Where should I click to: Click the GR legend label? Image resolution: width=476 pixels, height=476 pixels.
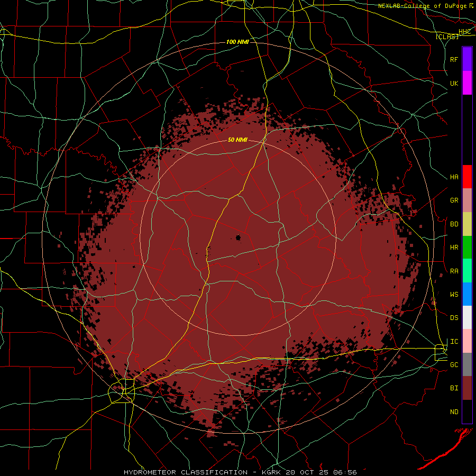pos(454,200)
